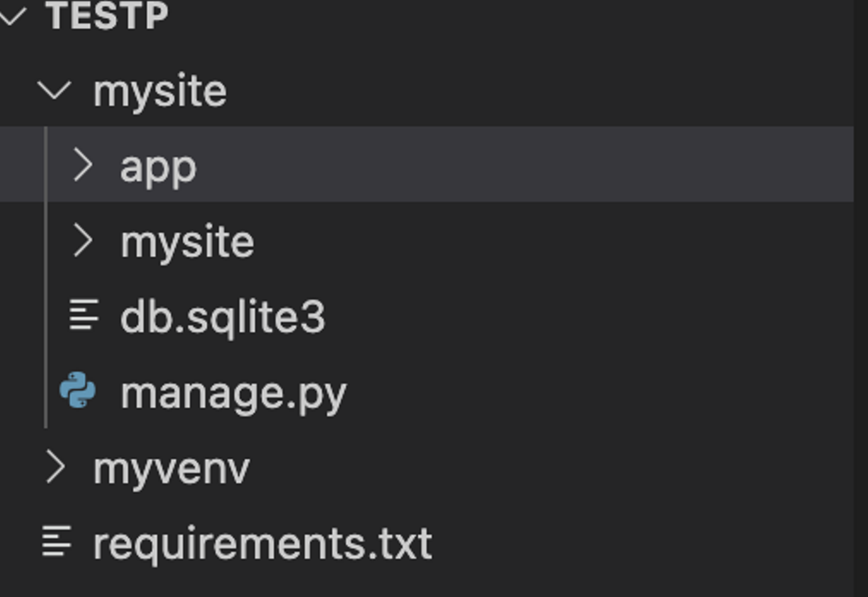Click the TESTP workspace header label
Screen dimensions: 868x597
click(107, 16)
